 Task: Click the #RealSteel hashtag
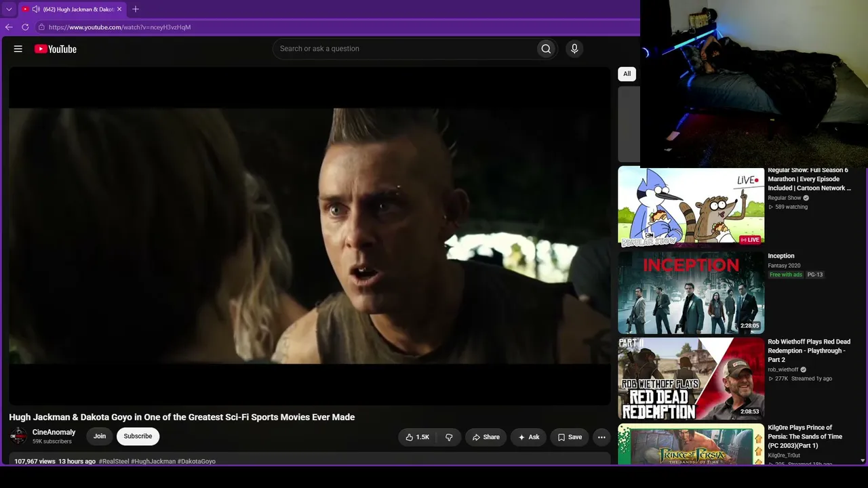point(114,462)
